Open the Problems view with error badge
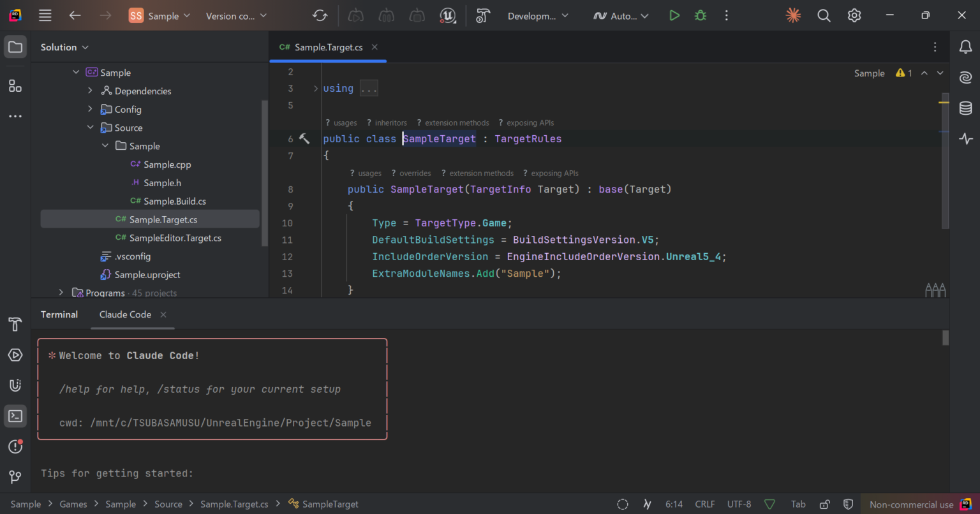The image size is (980, 514). [x=15, y=446]
